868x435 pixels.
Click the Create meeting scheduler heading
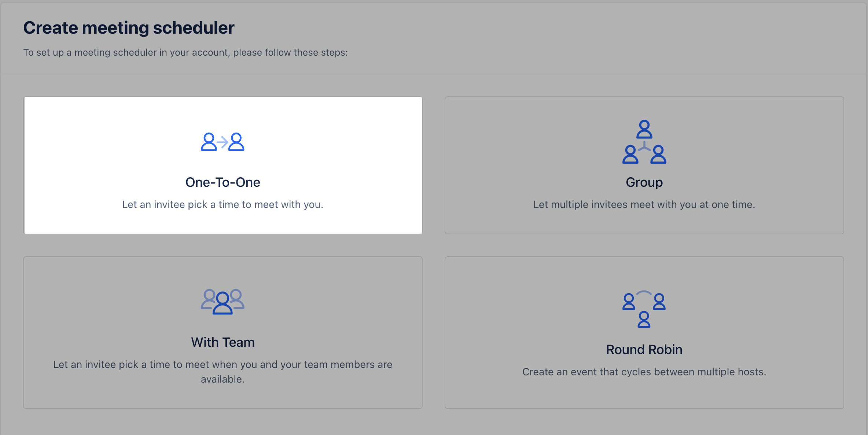129,28
